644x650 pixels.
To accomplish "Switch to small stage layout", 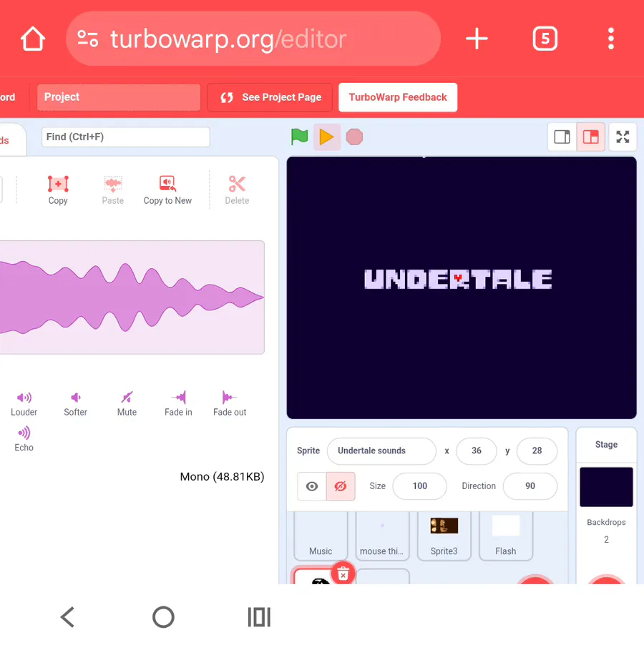I will [x=562, y=137].
